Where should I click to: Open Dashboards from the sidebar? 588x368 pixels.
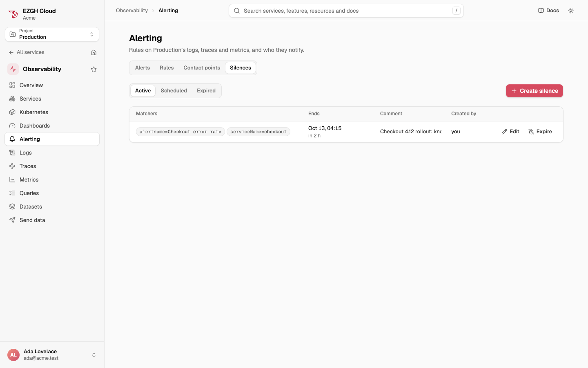pyautogui.click(x=52, y=126)
